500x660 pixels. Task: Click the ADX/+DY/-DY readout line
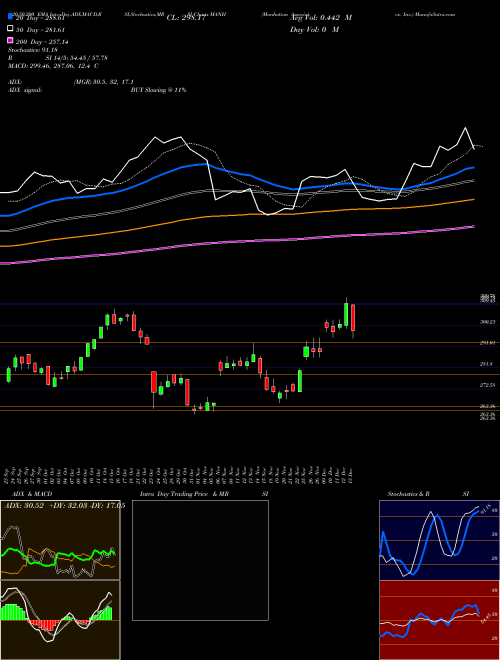tap(64, 506)
